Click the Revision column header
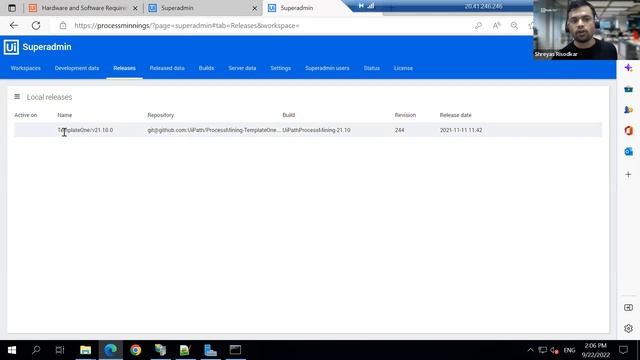Screen dimensions: 640x360 (x=405, y=115)
